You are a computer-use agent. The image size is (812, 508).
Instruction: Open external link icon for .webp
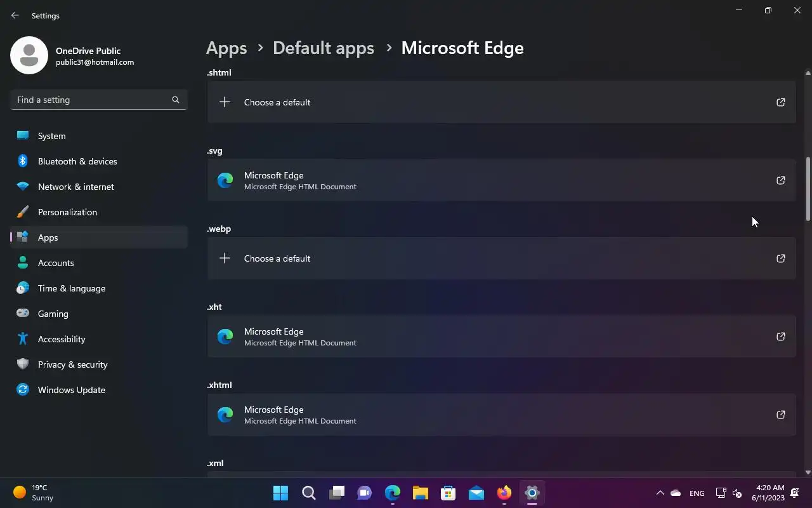(781, 258)
